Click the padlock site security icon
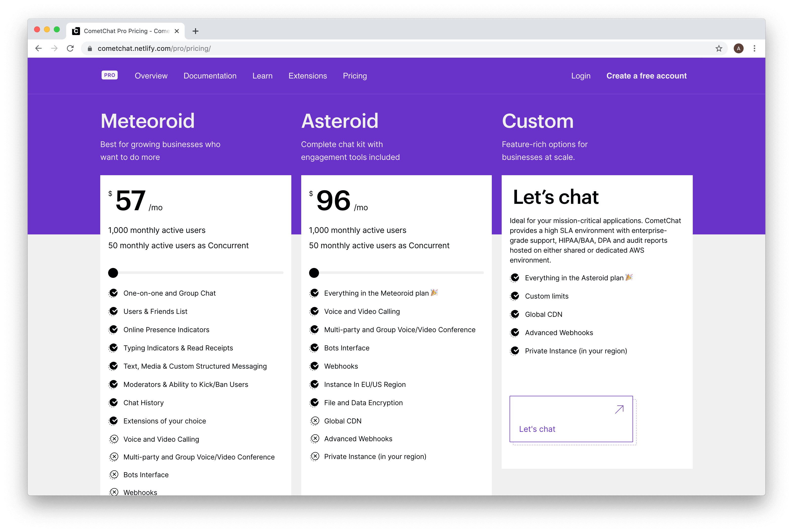793x532 pixels. pos(90,49)
